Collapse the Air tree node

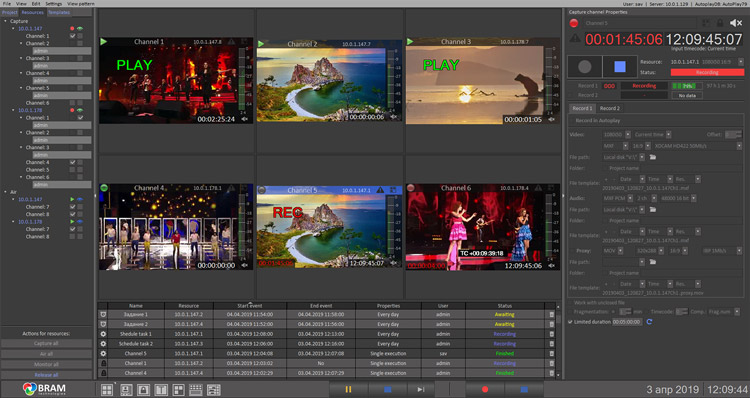click(x=6, y=192)
